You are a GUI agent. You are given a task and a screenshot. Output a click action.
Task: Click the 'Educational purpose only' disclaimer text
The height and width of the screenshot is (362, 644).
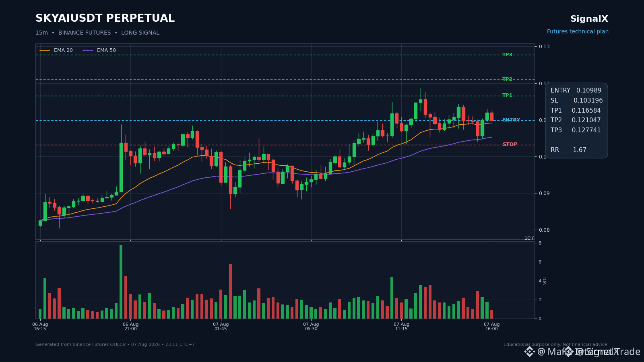click(x=556, y=345)
